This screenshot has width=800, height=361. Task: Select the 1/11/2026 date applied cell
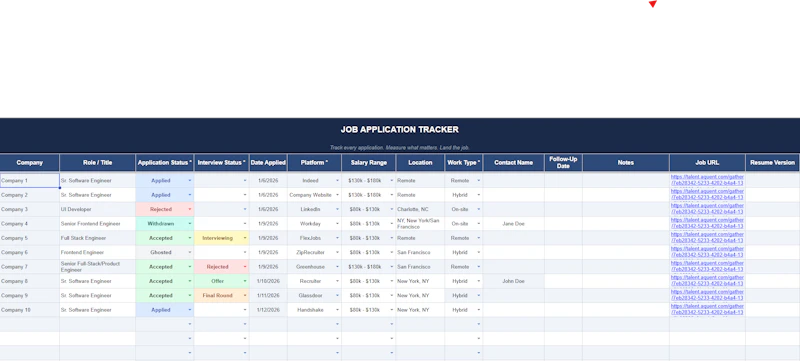pyautogui.click(x=268, y=295)
